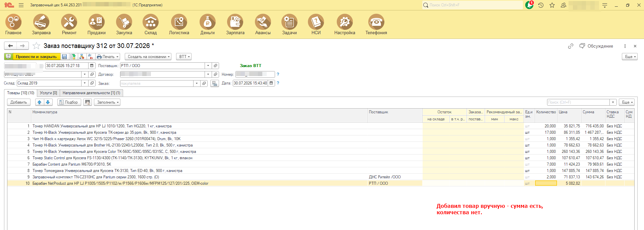The width and height of the screenshot is (644, 230).
Task: Open the Телефония section
Action: 376,24
